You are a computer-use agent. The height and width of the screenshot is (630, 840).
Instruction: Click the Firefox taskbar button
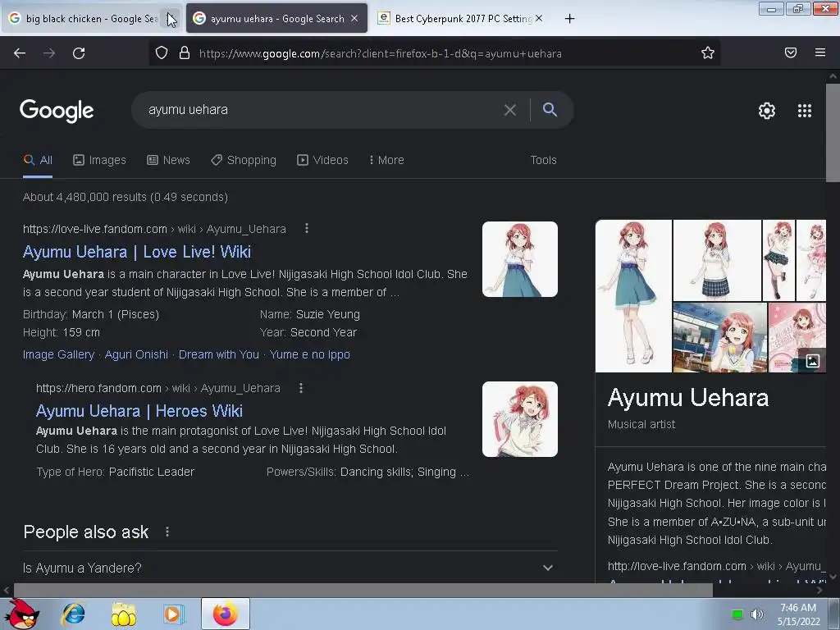pos(225,614)
